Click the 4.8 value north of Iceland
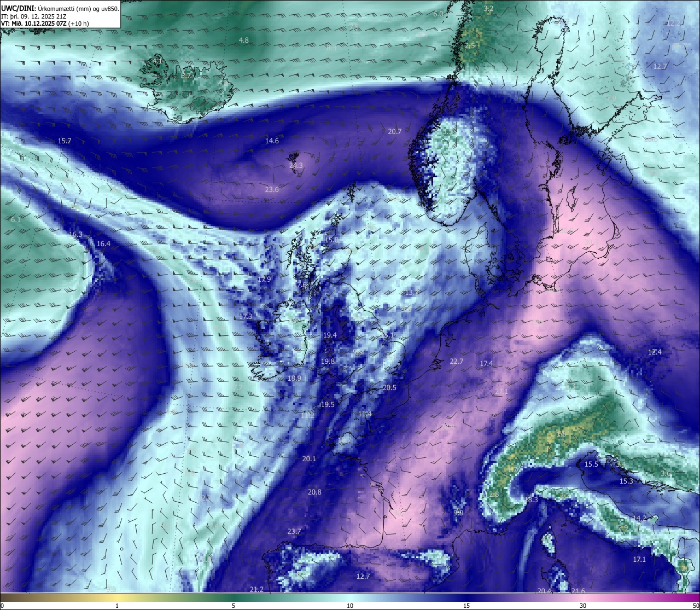Viewport: 700px width, 610px height. [x=244, y=40]
